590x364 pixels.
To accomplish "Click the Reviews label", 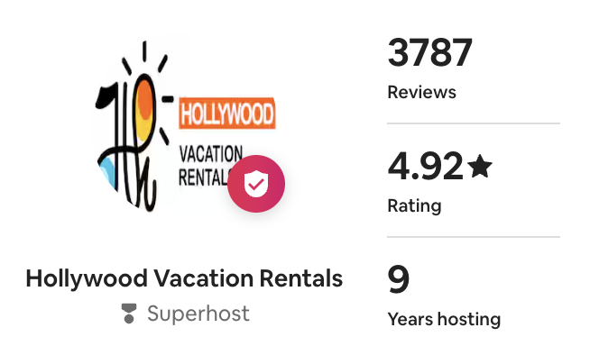I will coord(422,93).
